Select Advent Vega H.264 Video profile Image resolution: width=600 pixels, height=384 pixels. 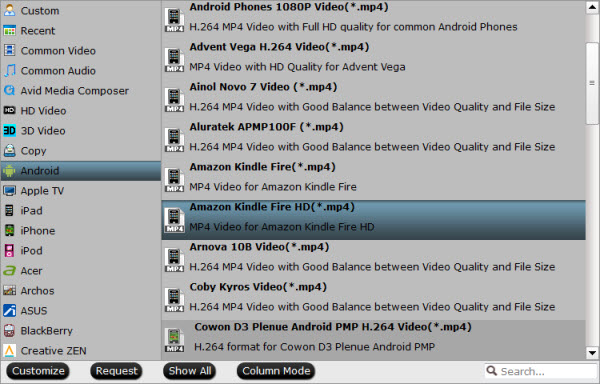pos(373,60)
